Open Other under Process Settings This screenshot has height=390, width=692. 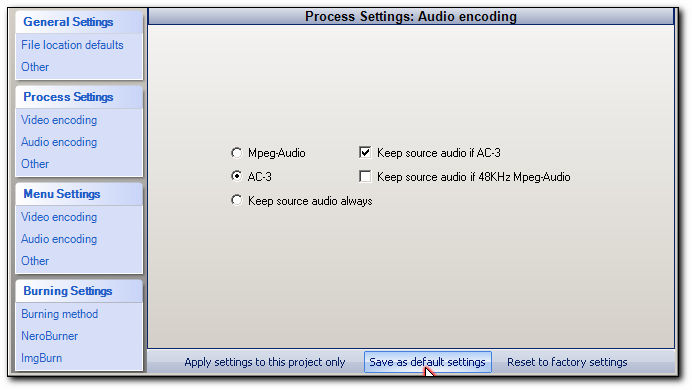[x=35, y=164]
